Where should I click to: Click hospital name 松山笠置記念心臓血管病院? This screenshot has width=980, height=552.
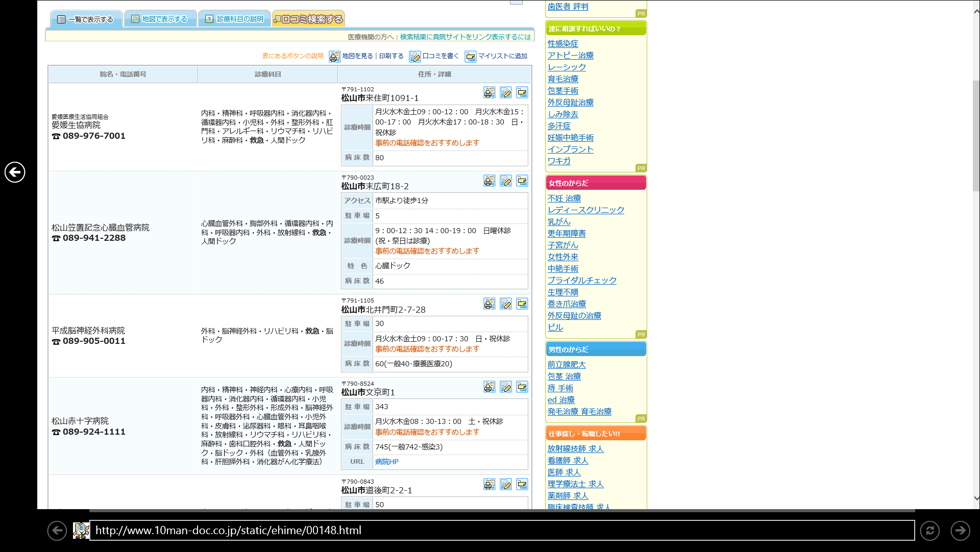pos(101,228)
